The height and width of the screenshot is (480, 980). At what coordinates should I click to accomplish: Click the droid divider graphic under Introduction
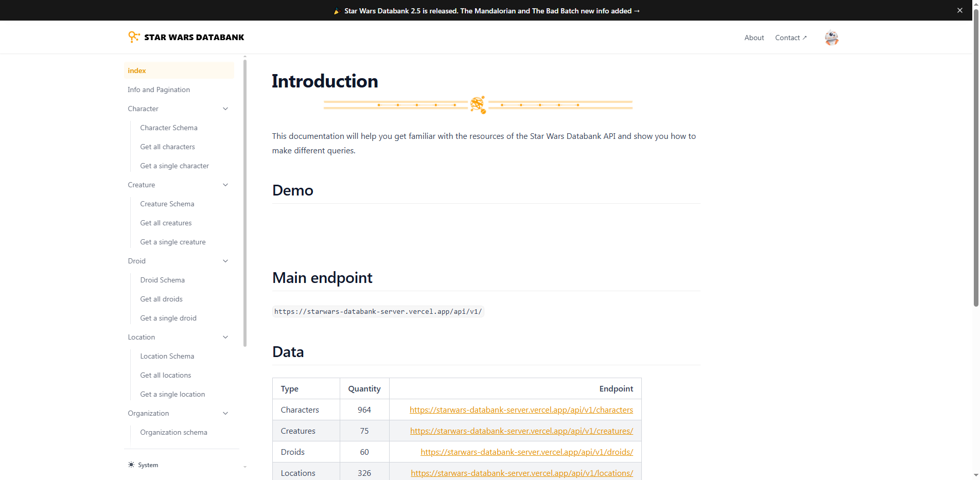tap(477, 104)
